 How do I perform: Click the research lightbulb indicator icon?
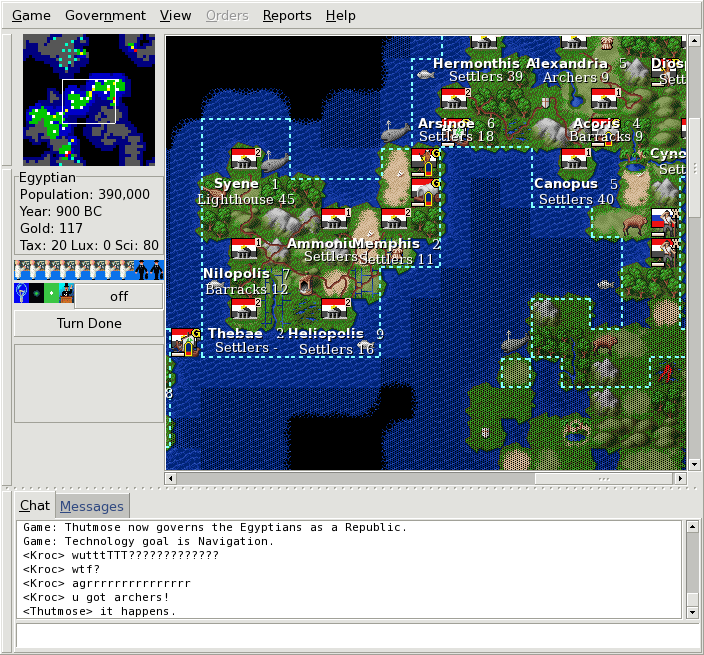coord(21,293)
